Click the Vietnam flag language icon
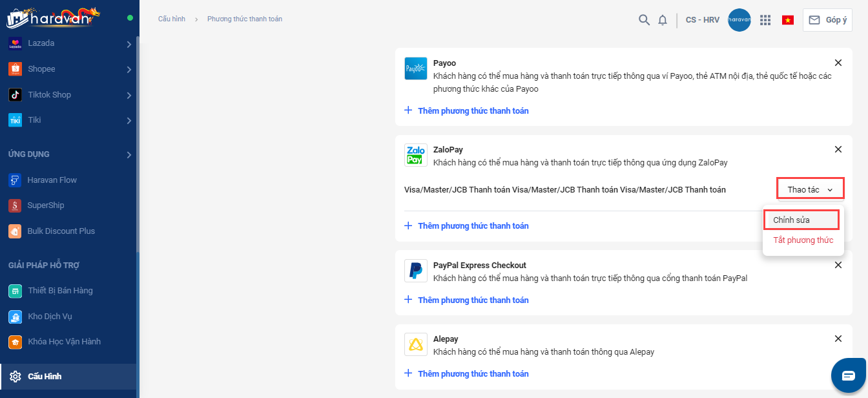Screen dimensions: 868x398 coord(788,20)
